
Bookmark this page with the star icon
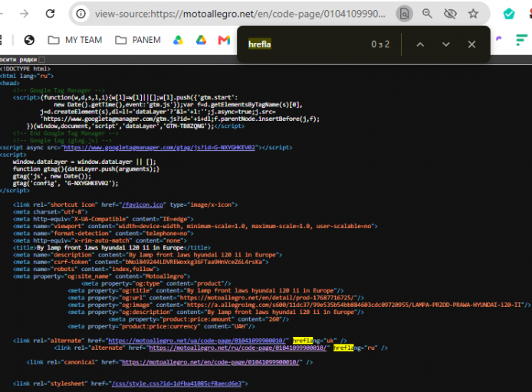pos(473,14)
